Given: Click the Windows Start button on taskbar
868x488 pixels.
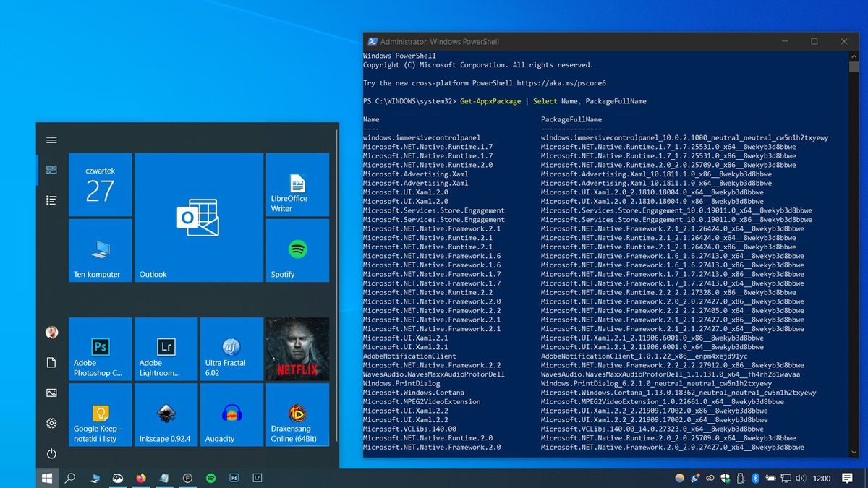Looking at the screenshot, I should [47, 478].
